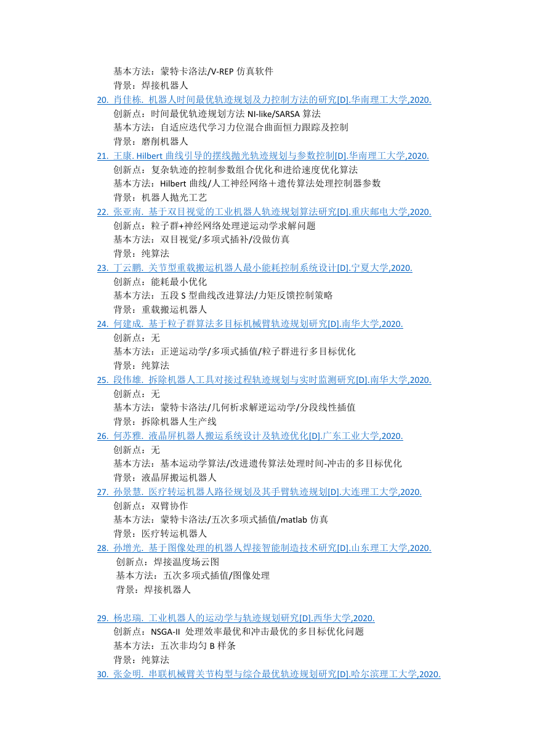Click the line '基本方法：五次非均匀 B 样条'
Image resolution: width=535 pixels, height=756 pixels.
(174, 646)
